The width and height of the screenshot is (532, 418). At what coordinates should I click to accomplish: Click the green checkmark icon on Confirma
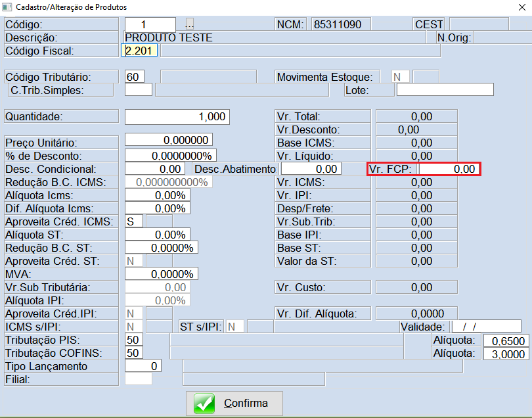204,403
